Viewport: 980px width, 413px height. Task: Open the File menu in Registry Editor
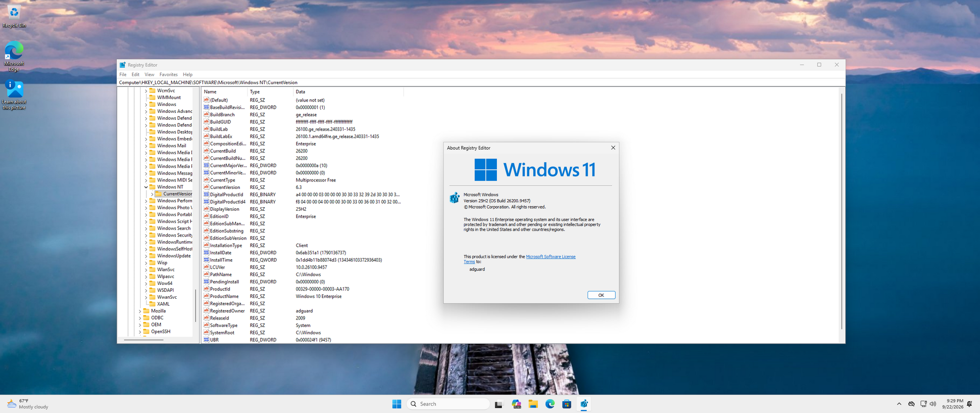pos(123,75)
